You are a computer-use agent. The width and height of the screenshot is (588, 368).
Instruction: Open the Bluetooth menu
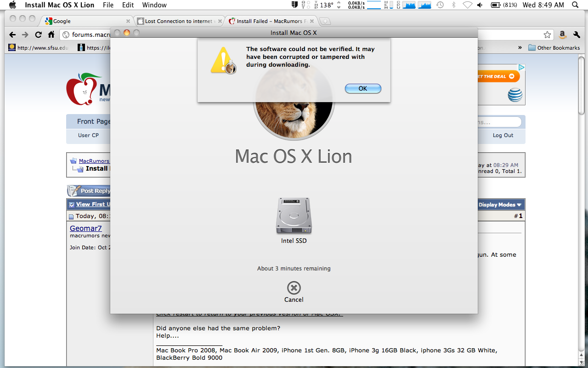click(x=453, y=5)
